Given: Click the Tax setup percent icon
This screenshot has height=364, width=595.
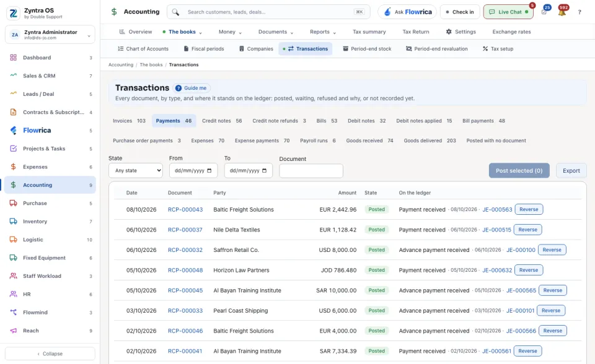Looking at the screenshot, I should 485,49.
